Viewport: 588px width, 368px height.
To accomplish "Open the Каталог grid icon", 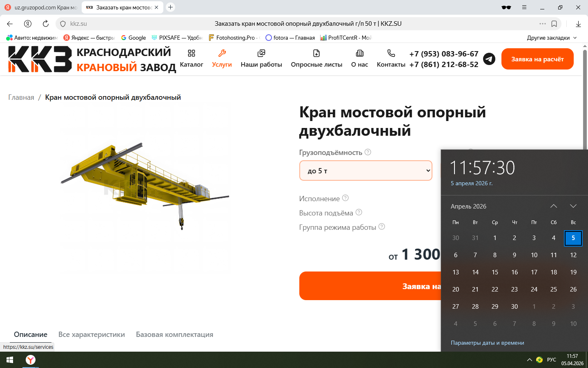I will [x=192, y=53].
